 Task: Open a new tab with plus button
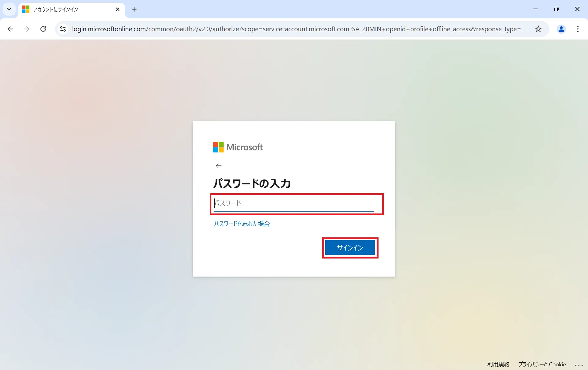tap(134, 9)
